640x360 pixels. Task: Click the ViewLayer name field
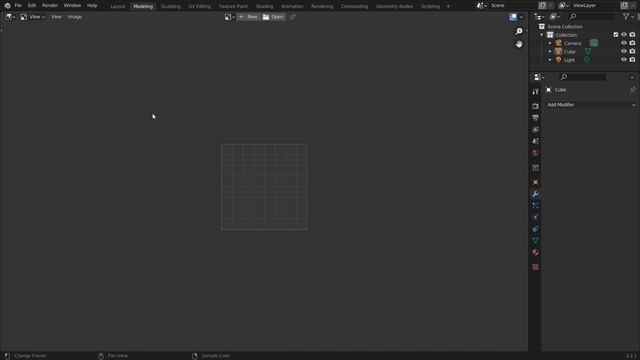coord(595,6)
